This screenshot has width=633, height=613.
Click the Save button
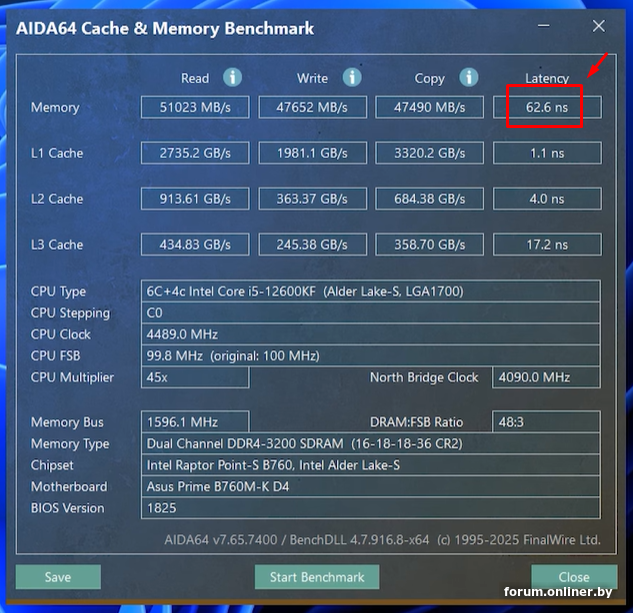58,577
